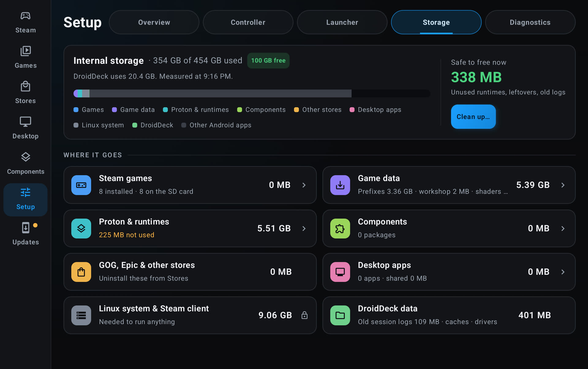The height and width of the screenshot is (369, 588).
Task: Open the Launcher tab
Action: coord(342,22)
